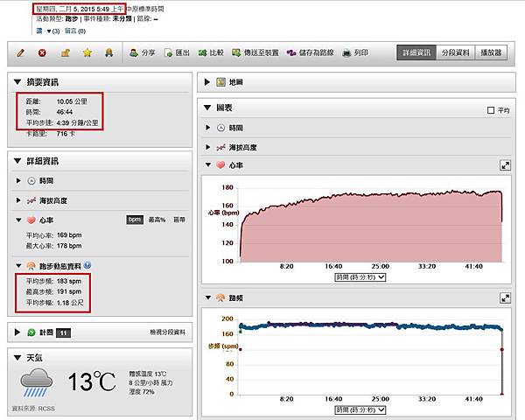This screenshot has width=525, height=420.
Task: Select the 最高% heart rate unit
Action: click(157, 220)
